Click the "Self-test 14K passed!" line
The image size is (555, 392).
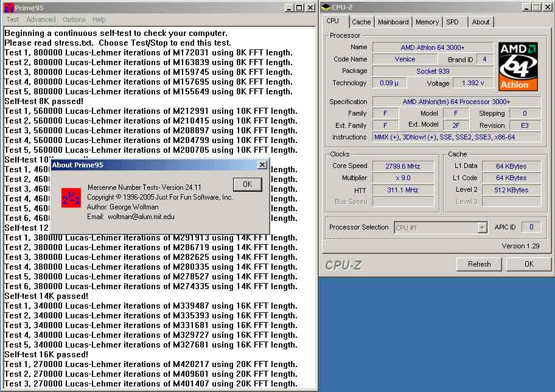pyautogui.click(x=46, y=296)
